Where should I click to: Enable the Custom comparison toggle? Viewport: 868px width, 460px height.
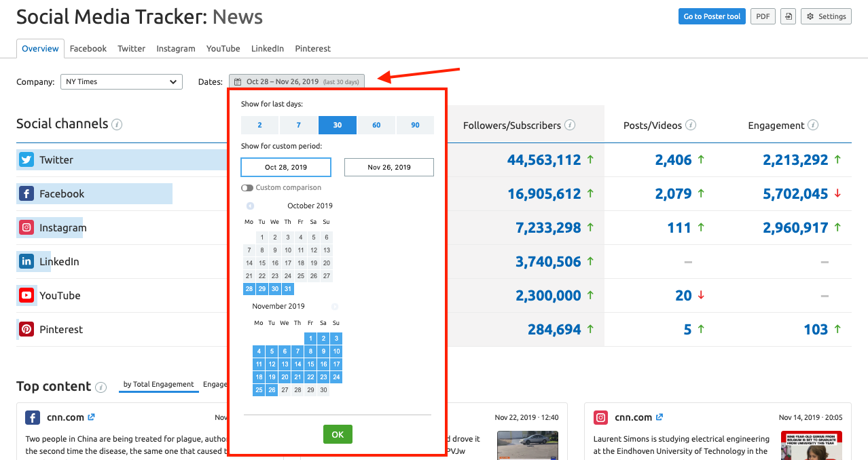[246, 187]
